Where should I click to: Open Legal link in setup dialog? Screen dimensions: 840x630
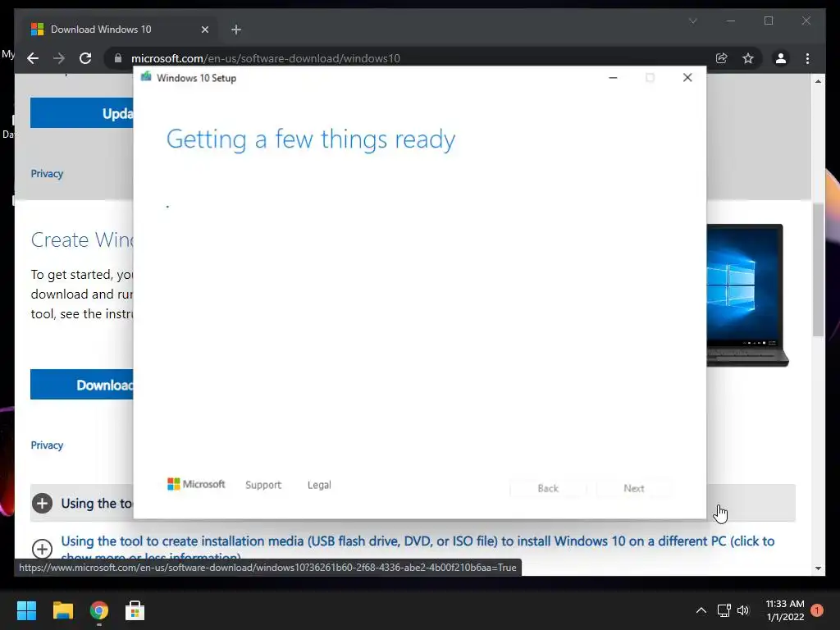(x=319, y=485)
